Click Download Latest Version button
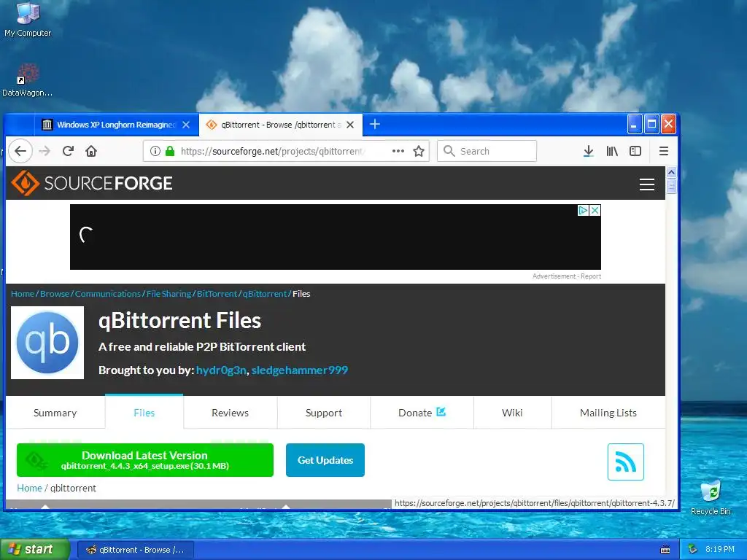The image size is (747, 560). pyautogui.click(x=145, y=460)
